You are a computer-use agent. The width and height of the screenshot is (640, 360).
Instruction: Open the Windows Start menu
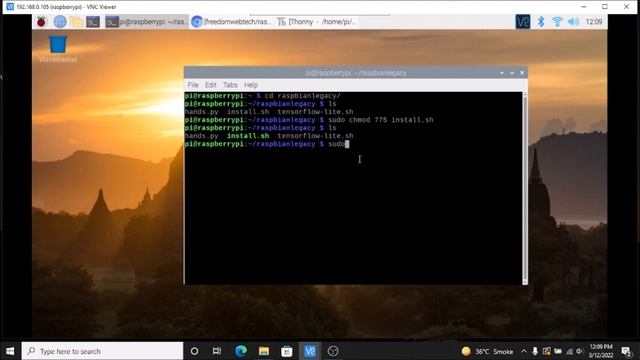pyautogui.click(x=10, y=351)
